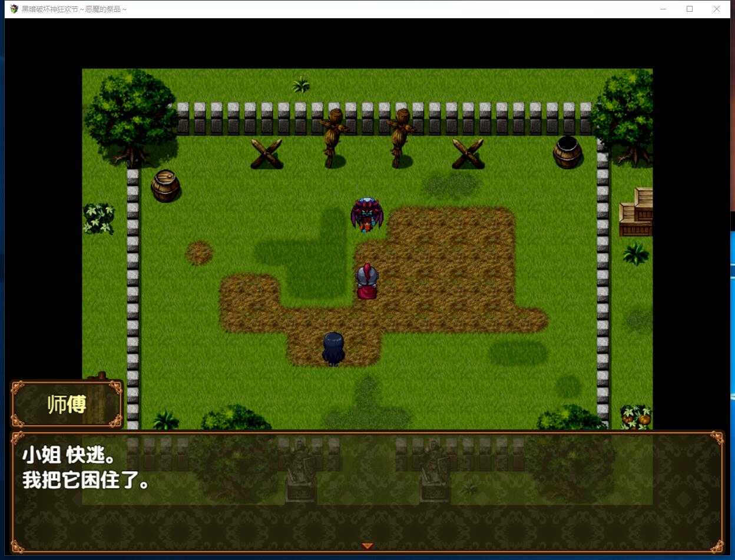Click the red winged demon sprite
735x560 pixels.
[x=366, y=214]
